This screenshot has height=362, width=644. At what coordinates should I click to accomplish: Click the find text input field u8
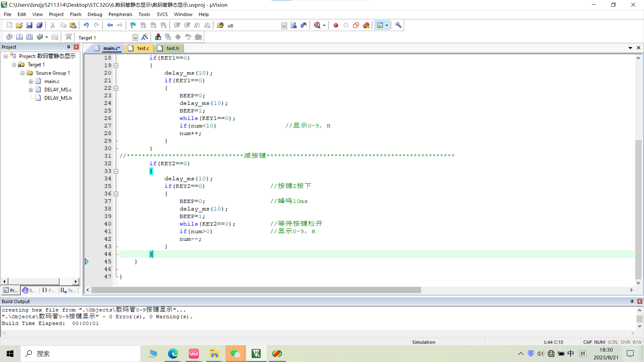pos(254,26)
